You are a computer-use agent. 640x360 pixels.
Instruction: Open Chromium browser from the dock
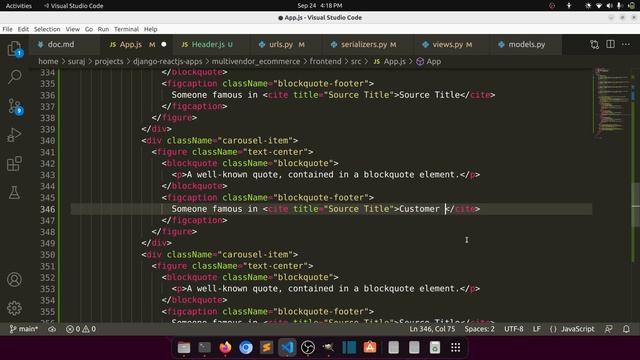pyautogui.click(x=246, y=347)
